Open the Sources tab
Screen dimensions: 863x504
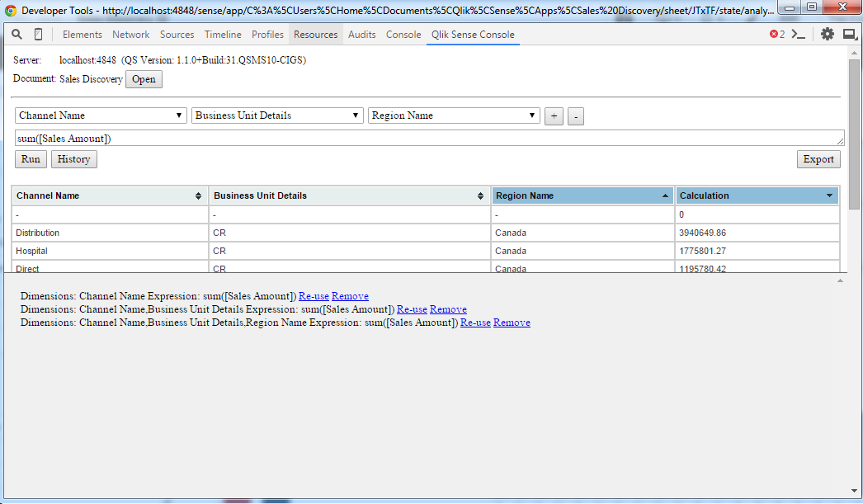point(177,34)
